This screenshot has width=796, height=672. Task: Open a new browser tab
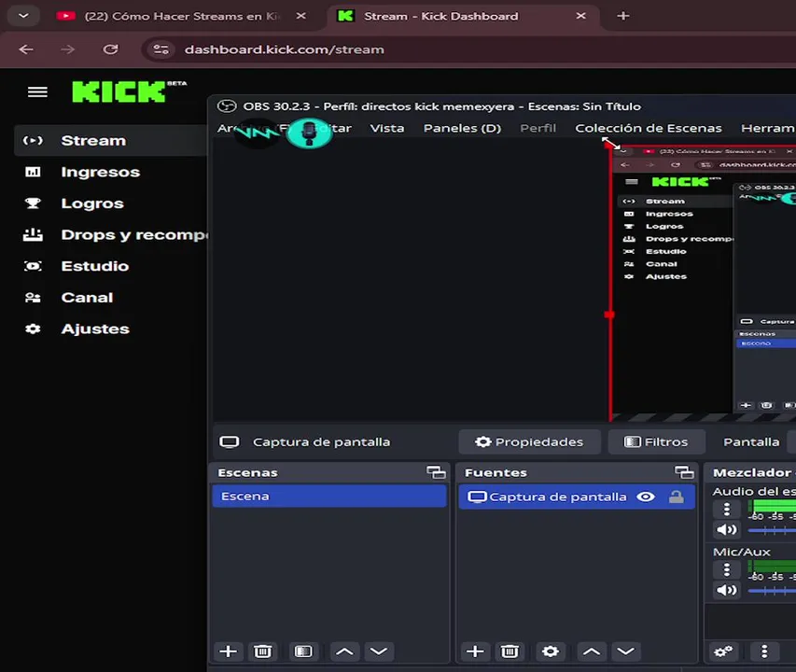coord(623,16)
